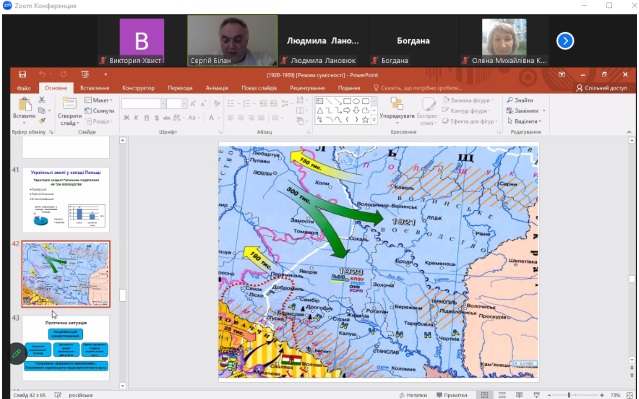Viewport: 639px width, 399px height.
Task: Click the Cut scissors icon
Action: pyautogui.click(x=42, y=100)
